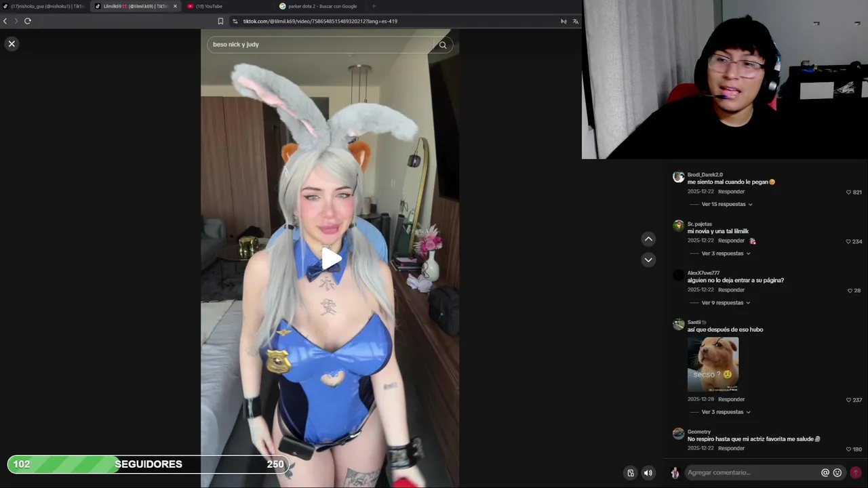Image resolution: width=868 pixels, height=488 pixels.
Task: Like Brodi_Darek2.0's comment
Action: pos(848,192)
